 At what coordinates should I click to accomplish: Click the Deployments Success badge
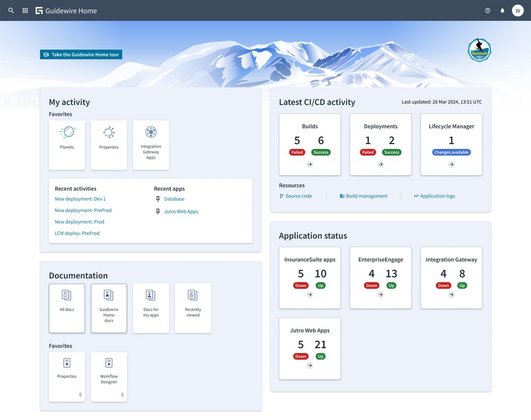tap(392, 152)
